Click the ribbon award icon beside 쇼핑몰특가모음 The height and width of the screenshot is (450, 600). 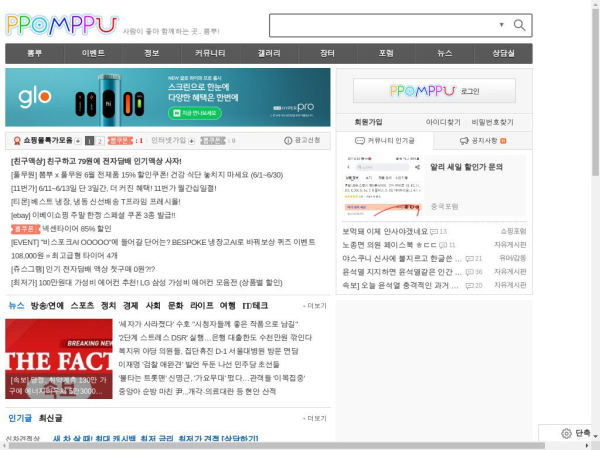[x=17, y=141]
